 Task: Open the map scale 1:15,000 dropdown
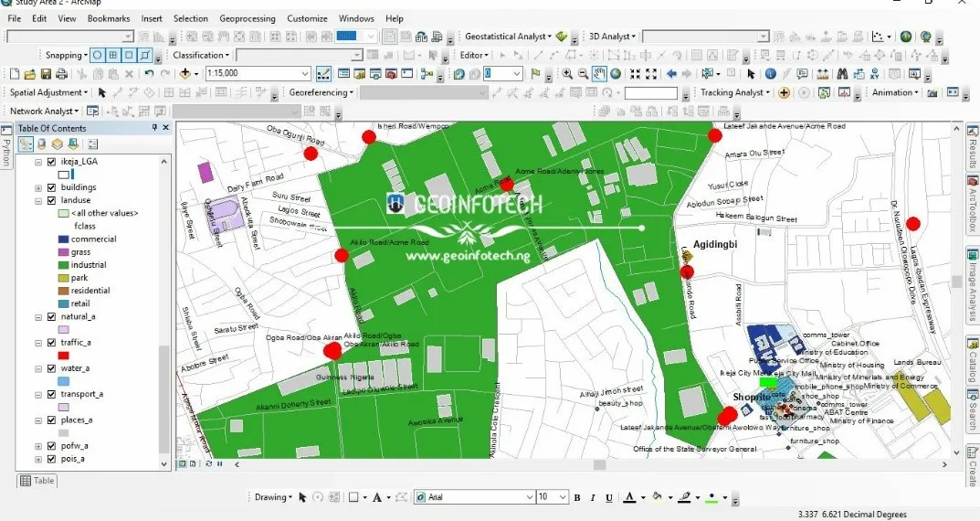click(x=305, y=74)
